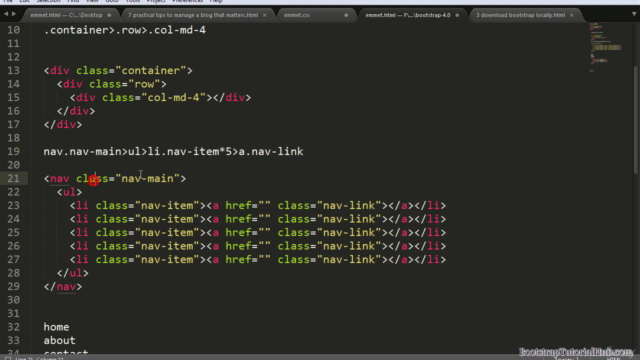Image resolution: width=640 pixels, height=360 pixels.
Task: Click the unsaved dot on emmet.css tab
Action: click(x=346, y=15)
